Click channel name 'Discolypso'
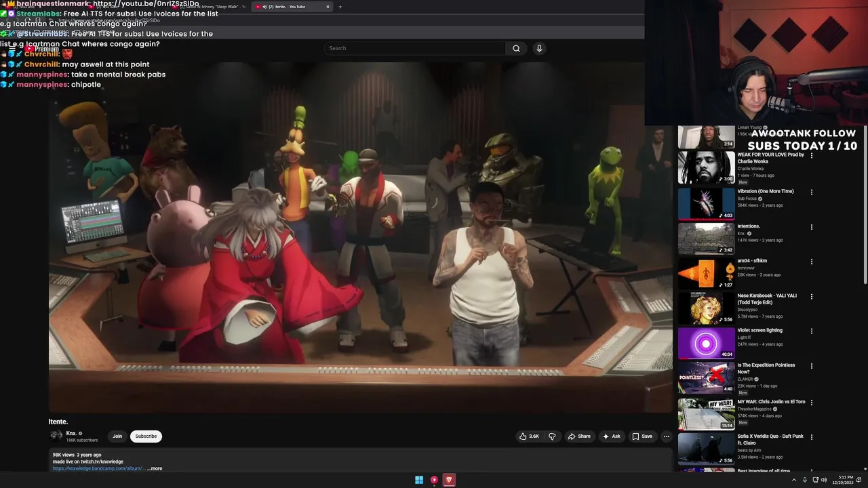Screen dimensions: 868x488 [x=747, y=309]
